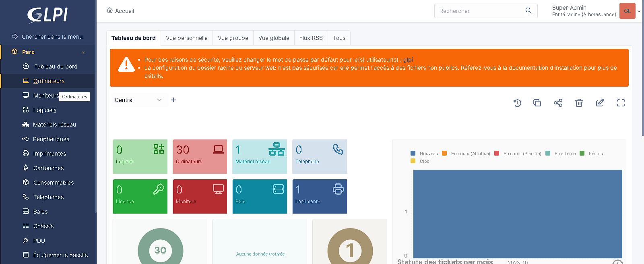
Task: Click the GLPI logo
Action: (x=47, y=15)
